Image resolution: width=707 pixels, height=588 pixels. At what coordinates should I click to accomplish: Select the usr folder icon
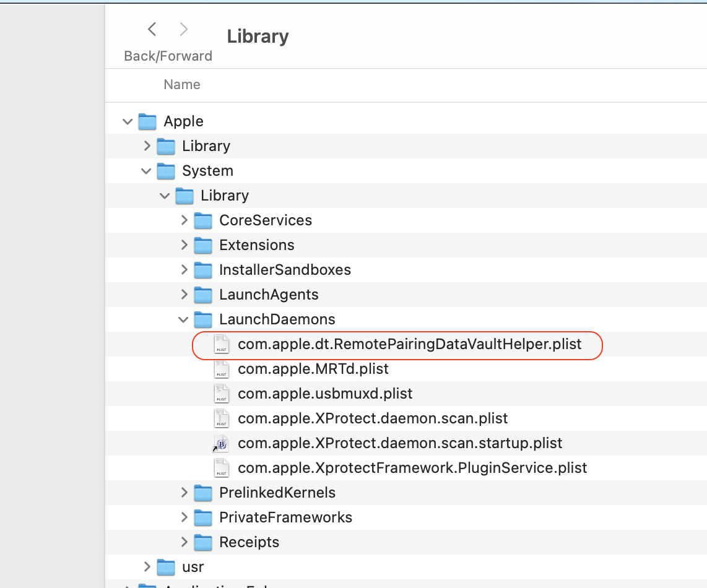(166, 567)
